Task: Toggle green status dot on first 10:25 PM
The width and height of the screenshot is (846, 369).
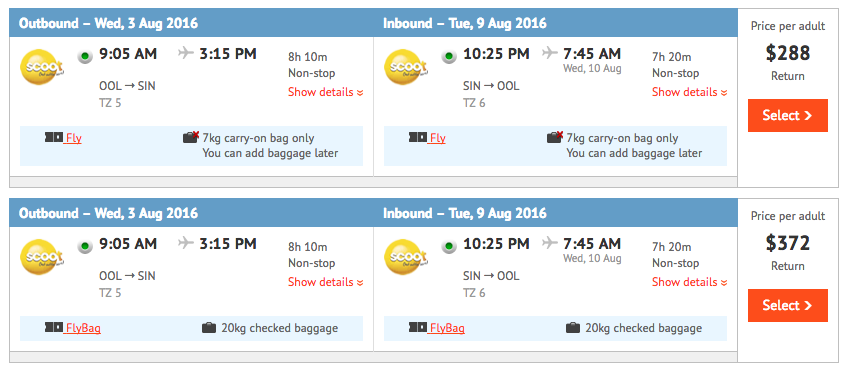Action: (449, 56)
